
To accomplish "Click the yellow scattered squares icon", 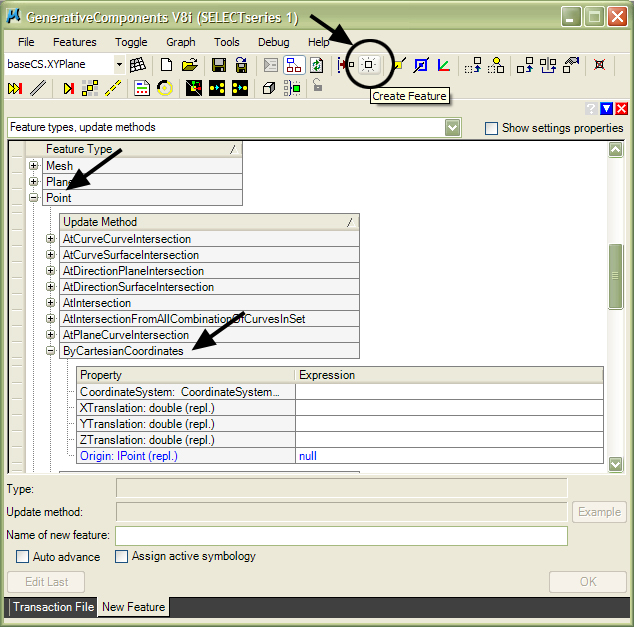I will click(90, 88).
